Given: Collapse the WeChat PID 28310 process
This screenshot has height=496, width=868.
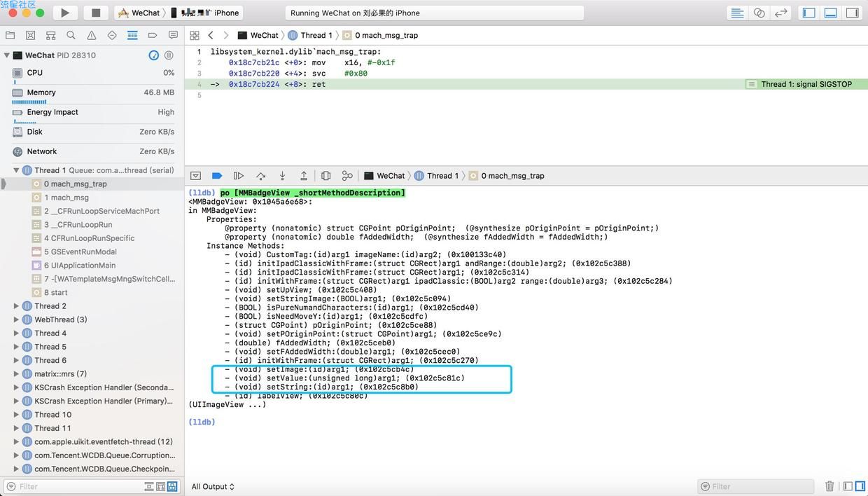Looking at the screenshot, I should point(6,55).
